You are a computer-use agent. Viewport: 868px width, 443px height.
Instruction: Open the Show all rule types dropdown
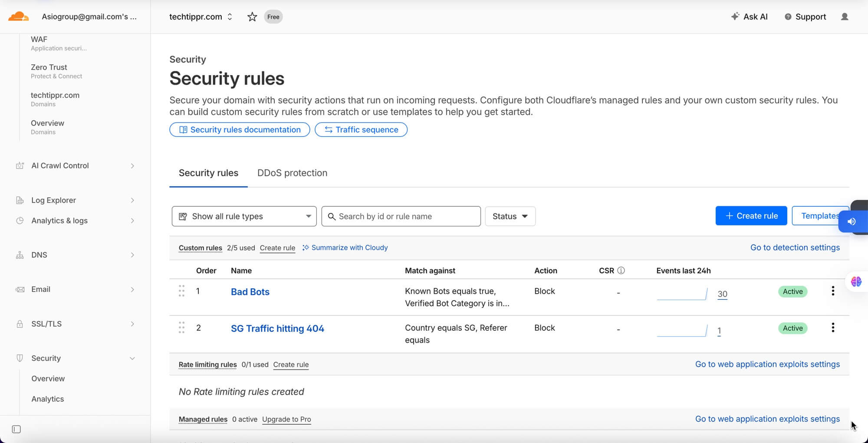244,216
